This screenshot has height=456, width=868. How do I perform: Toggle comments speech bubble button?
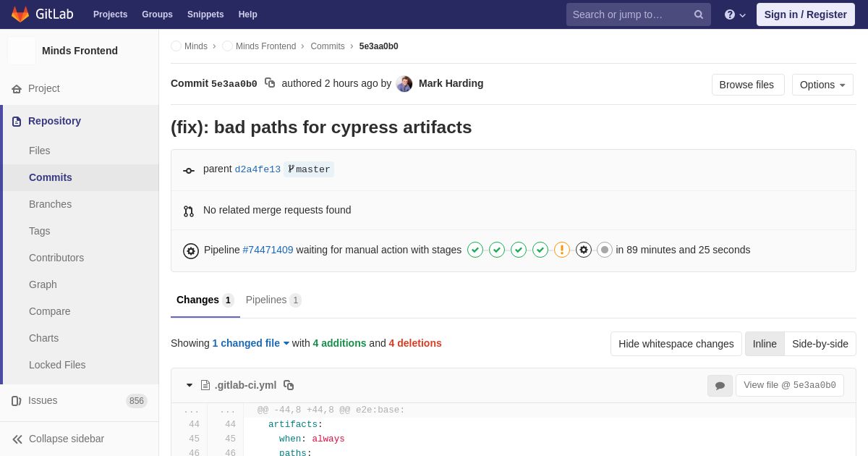click(x=720, y=386)
